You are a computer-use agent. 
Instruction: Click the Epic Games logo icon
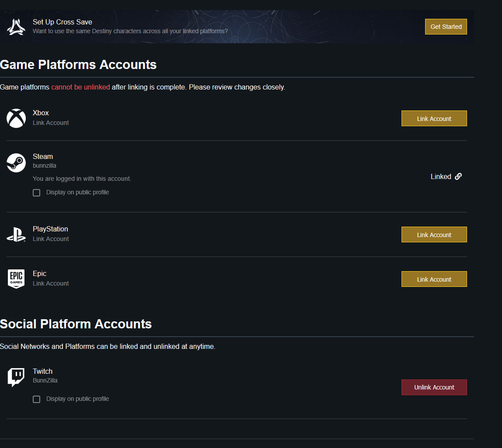[16, 279]
